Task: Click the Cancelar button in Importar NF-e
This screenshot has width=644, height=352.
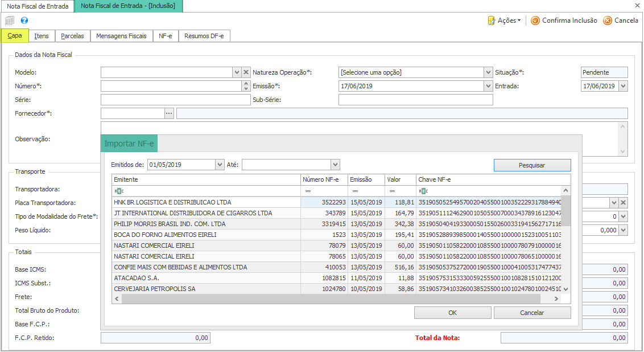Action: click(532, 313)
